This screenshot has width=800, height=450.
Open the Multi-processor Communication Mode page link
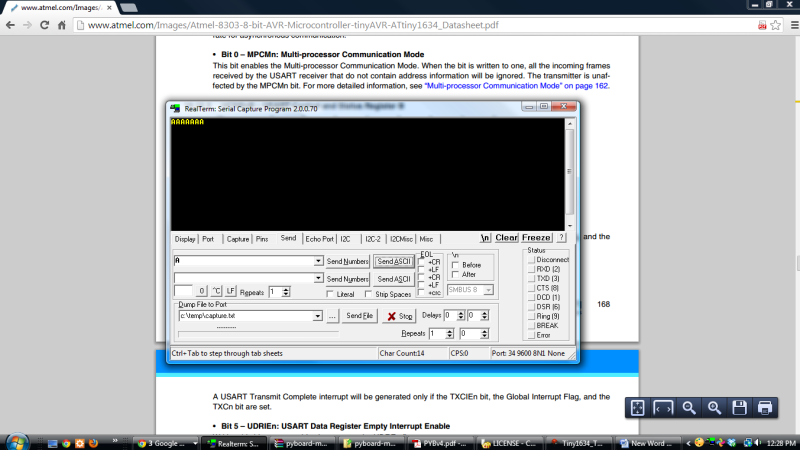(x=517, y=86)
